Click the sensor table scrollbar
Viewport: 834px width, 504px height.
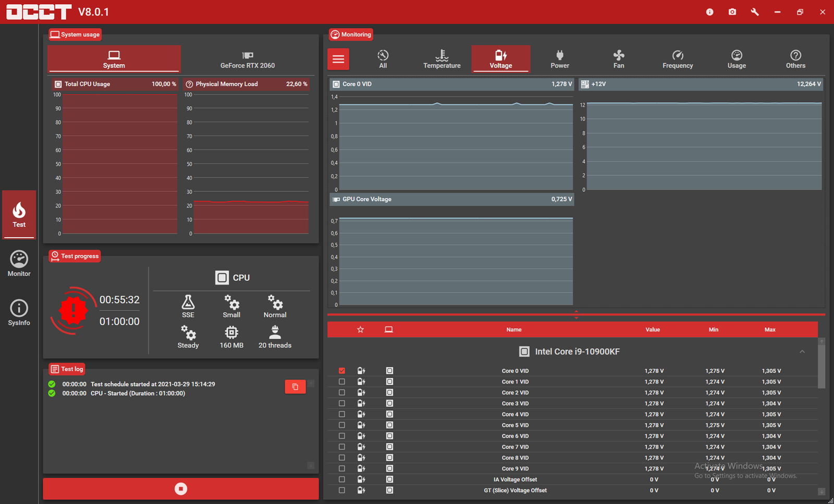click(821, 366)
